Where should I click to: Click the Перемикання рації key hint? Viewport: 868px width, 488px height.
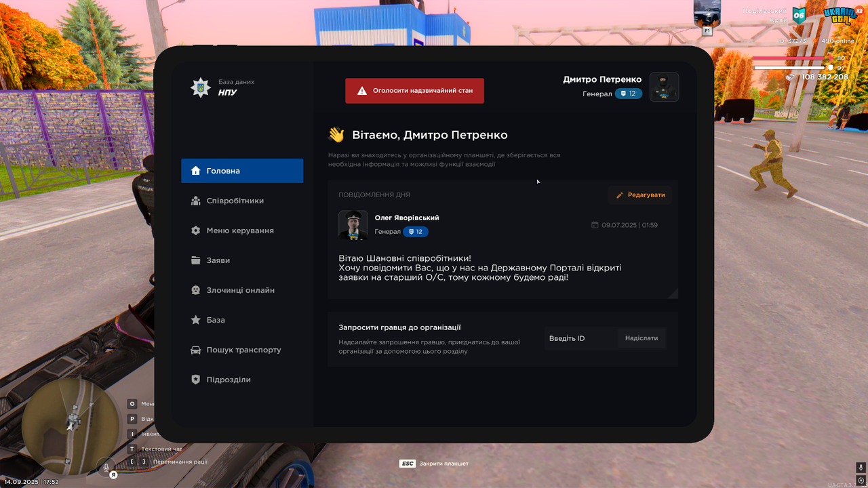click(168, 462)
